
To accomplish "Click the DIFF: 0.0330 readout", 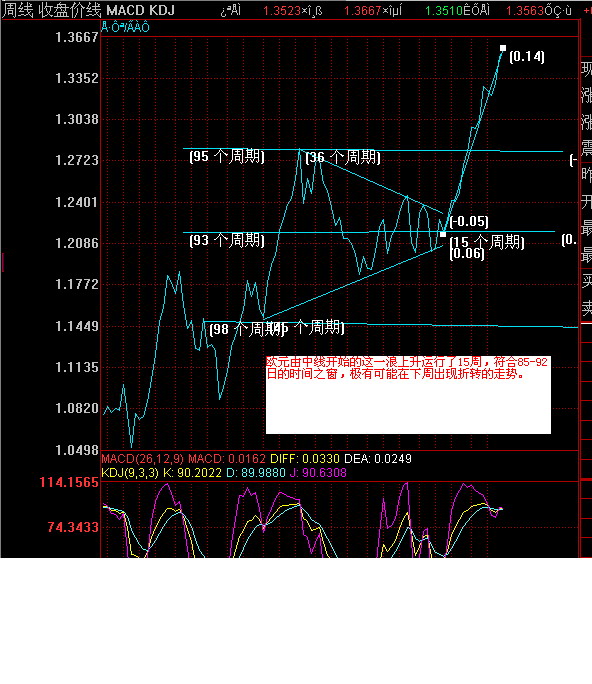I will (305, 459).
